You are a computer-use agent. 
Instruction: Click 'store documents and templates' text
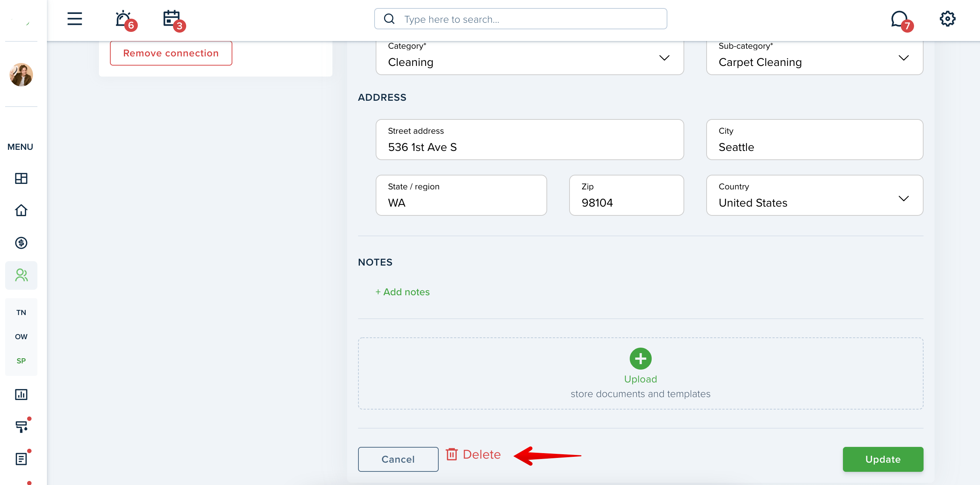coord(640,394)
